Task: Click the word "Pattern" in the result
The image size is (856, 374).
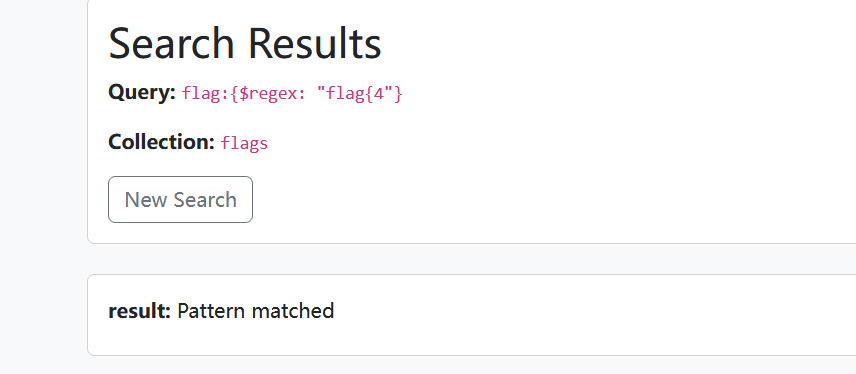Action: click(211, 311)
